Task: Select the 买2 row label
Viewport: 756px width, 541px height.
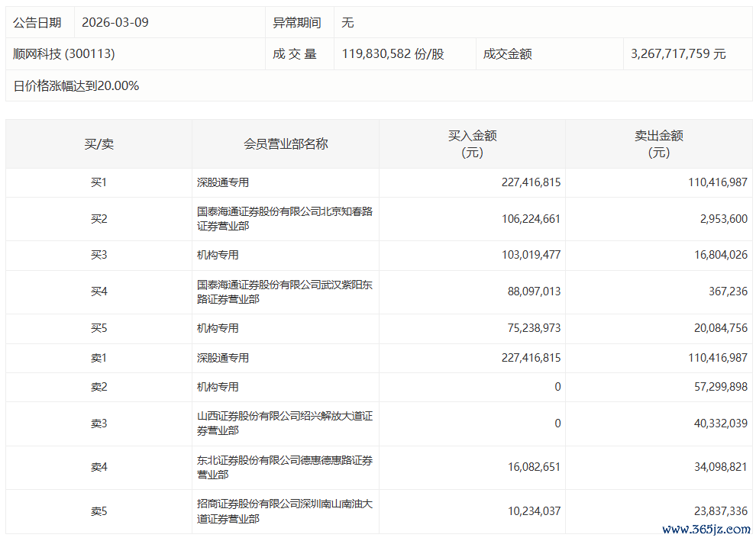Action: click(x=99, y=219)
